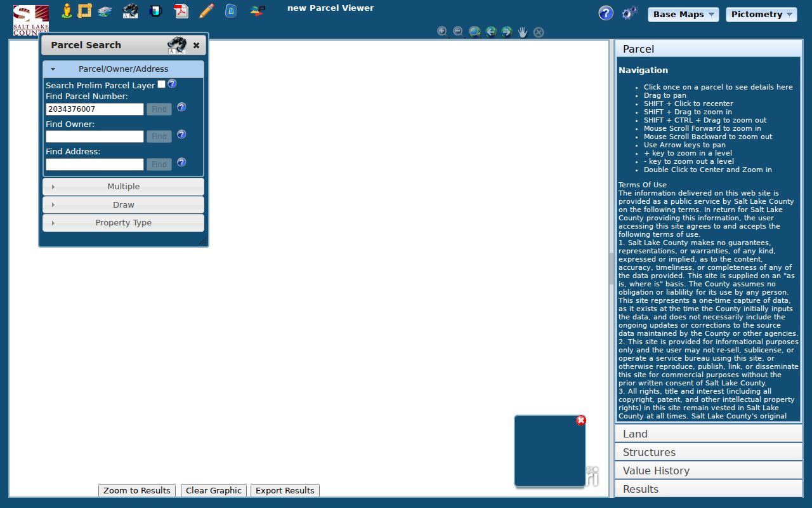Click the zoom in magnifier icon
Screen dimensions: 812x508
pyautogui.click(x=443, y=32)
